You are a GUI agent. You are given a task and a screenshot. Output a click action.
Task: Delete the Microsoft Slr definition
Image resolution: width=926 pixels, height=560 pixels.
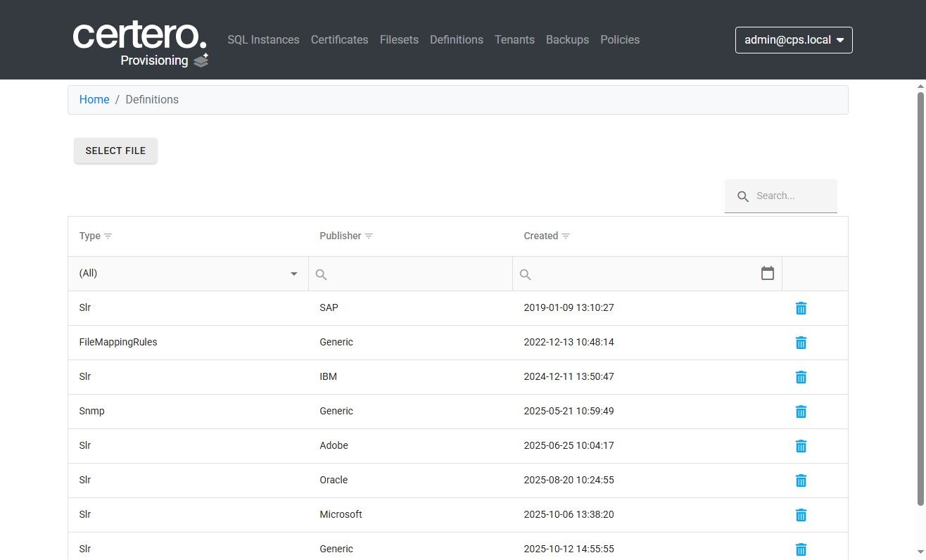click(801, 515)
